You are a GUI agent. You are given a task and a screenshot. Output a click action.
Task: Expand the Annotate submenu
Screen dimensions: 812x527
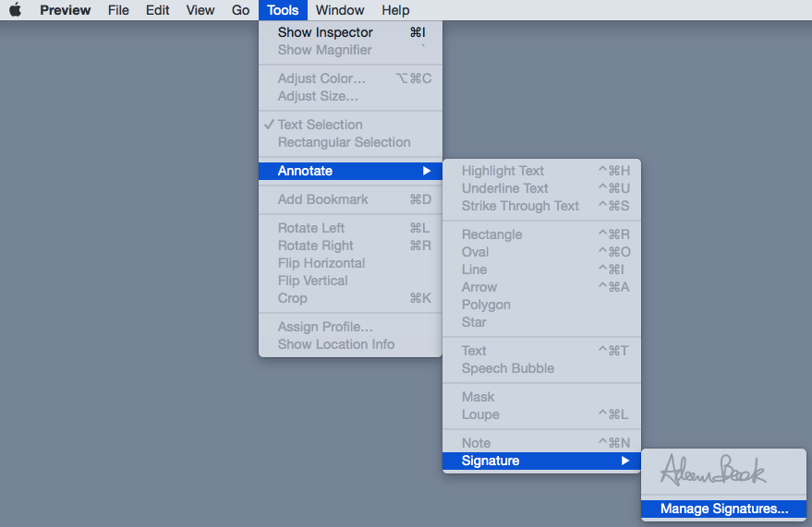point(351,171)
